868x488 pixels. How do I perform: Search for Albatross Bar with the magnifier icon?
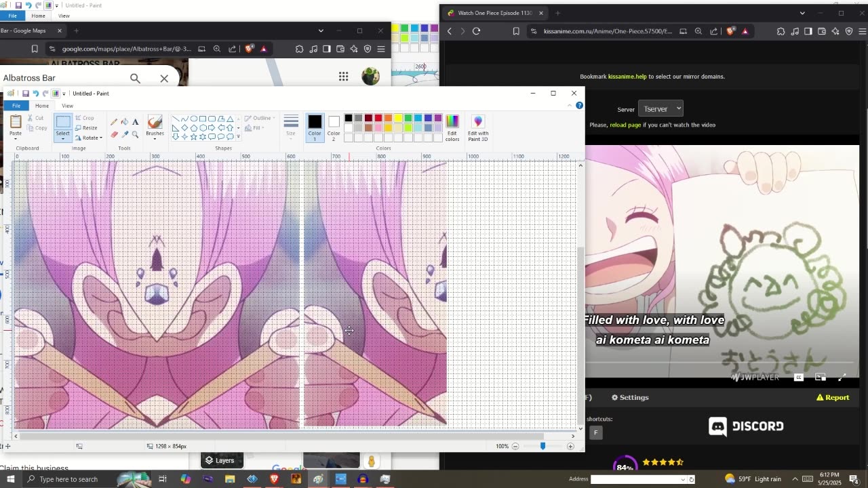coord(135,79)
